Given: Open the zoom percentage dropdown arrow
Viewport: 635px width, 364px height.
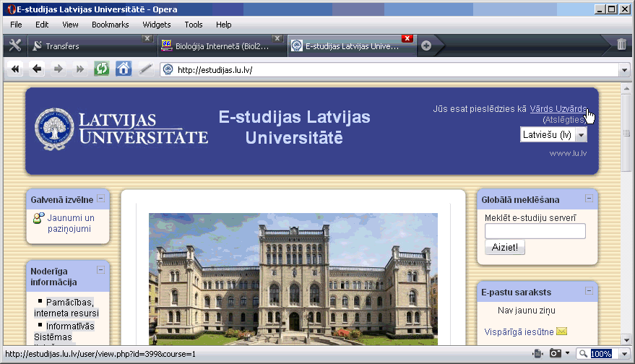Looking at the screenshot, I should point(624,354).
